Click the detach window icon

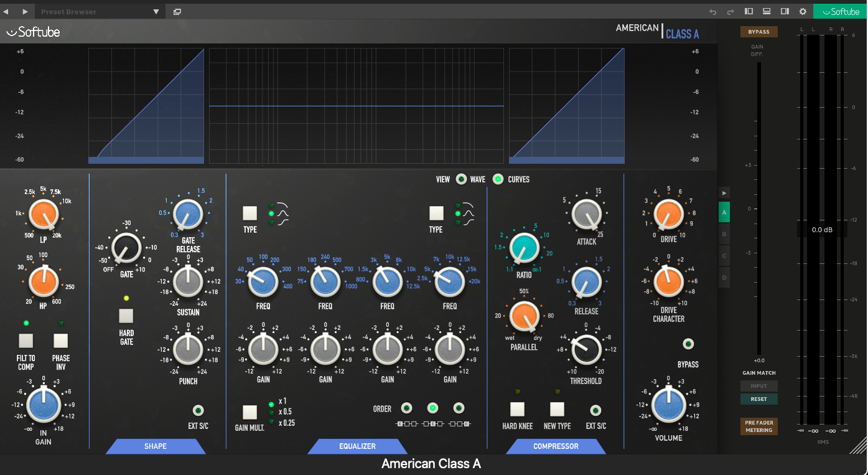(x=177, y=12)
